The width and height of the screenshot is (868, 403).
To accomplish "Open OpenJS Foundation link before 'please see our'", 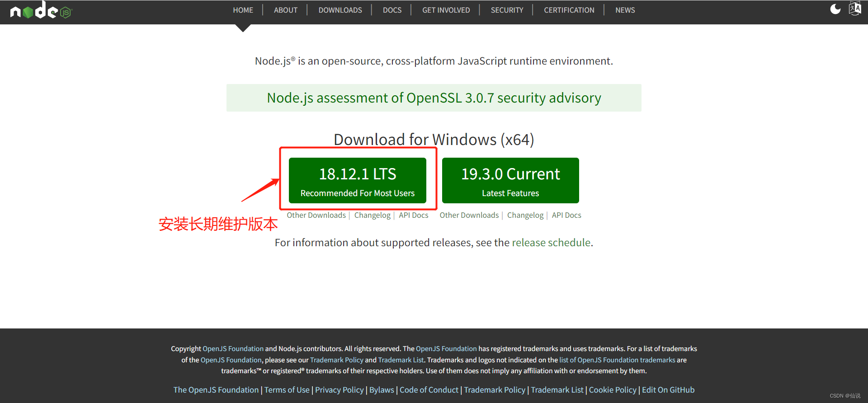I will click(231, 360).
